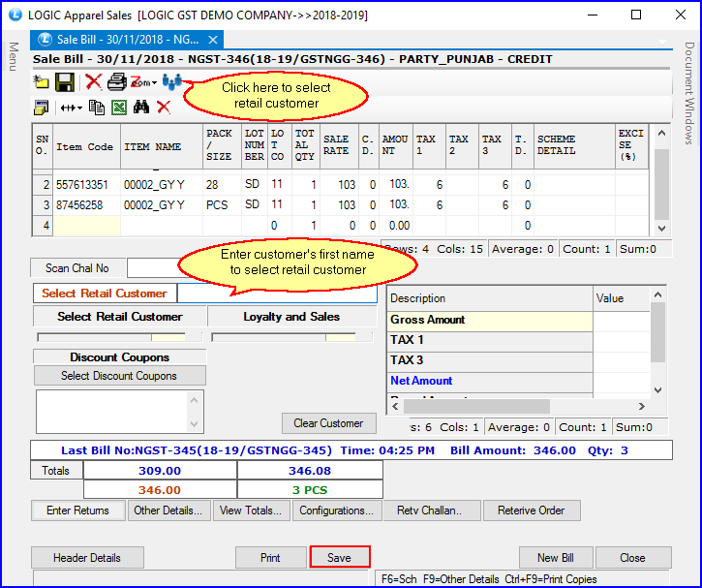Click the Select Retail Customer text field

point(277,294)
